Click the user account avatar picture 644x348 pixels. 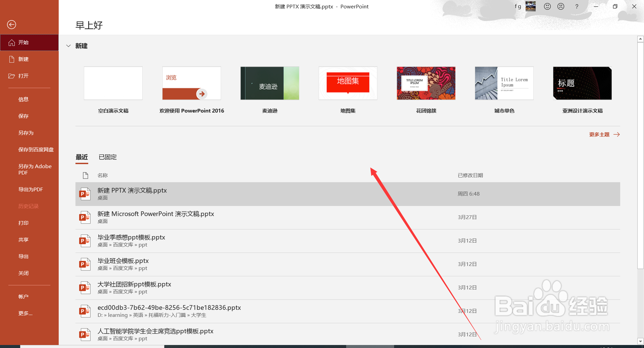pyautogui.click(x=531, y=6)
